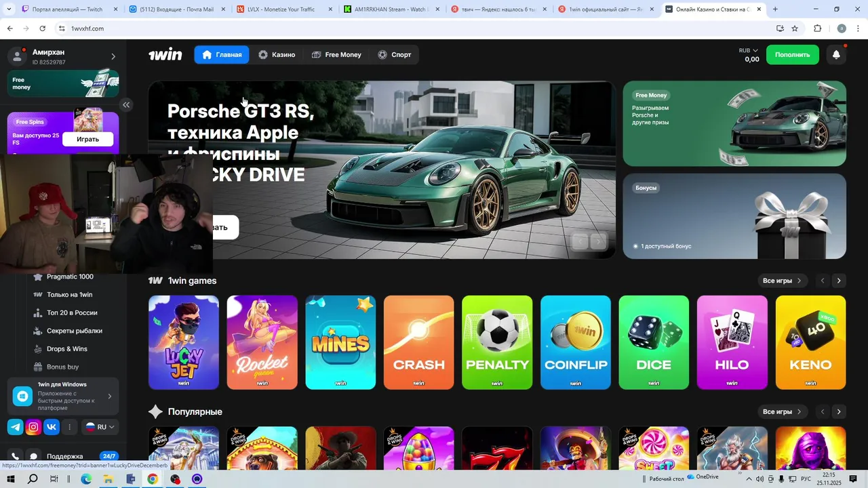
Task: Open the Mines game tile
Action: (340, 342)
